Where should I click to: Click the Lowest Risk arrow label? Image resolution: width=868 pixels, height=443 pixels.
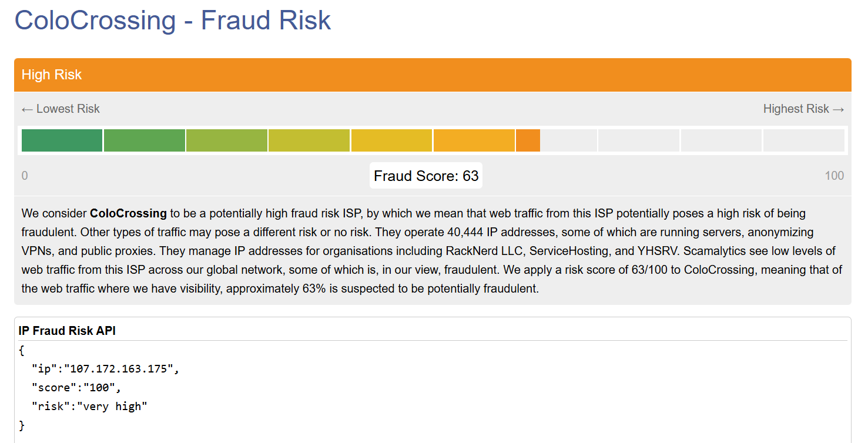[61, 109]
